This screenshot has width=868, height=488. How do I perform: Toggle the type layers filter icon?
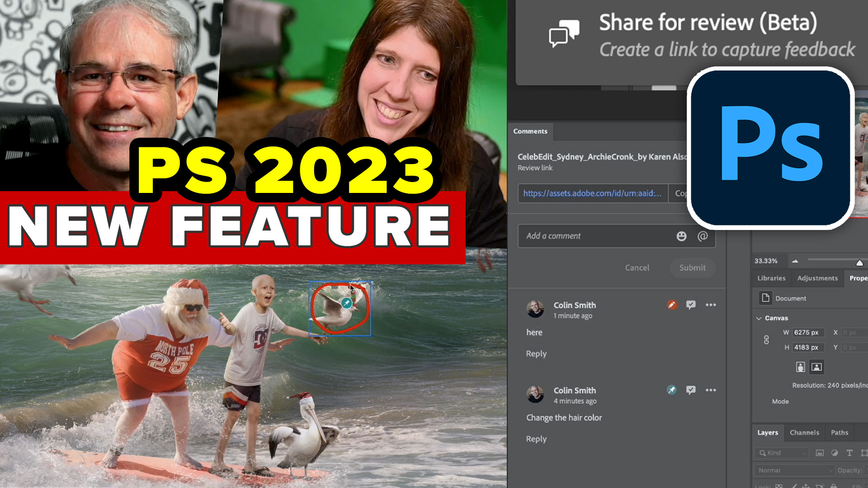(849, 453)
